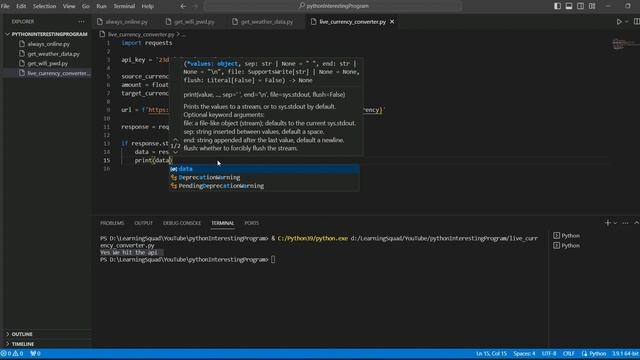Open terminal panel more actions ellipsis
640x360 pixels.
(x=625, y=223)
